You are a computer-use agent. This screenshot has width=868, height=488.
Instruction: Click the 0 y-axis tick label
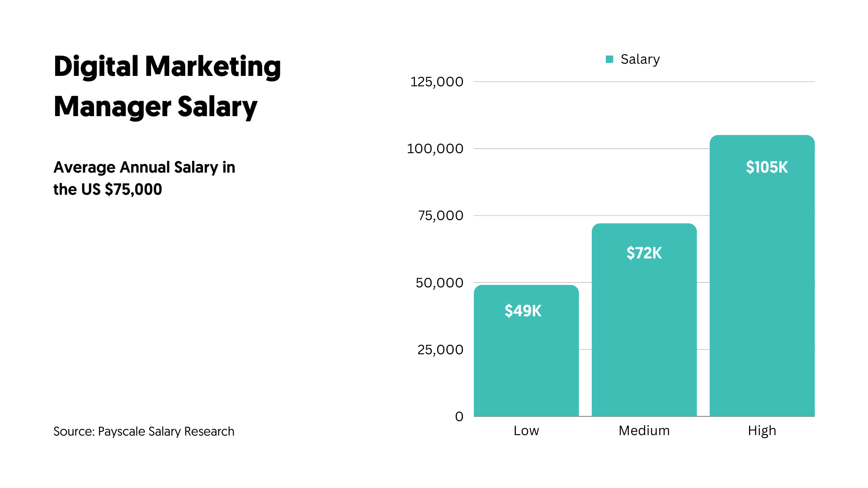[459, 417]
